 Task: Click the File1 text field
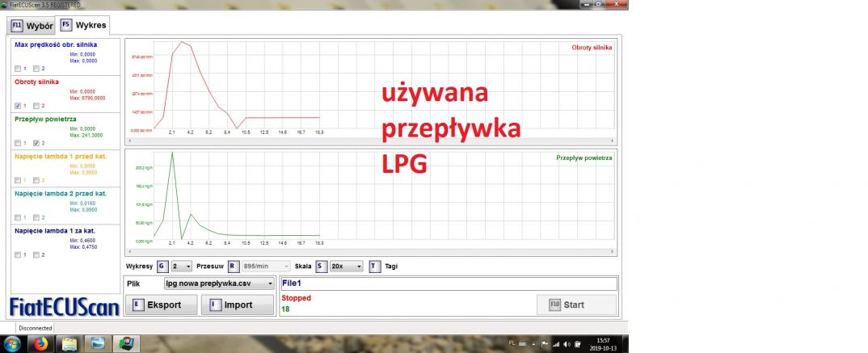click(449, 284)
